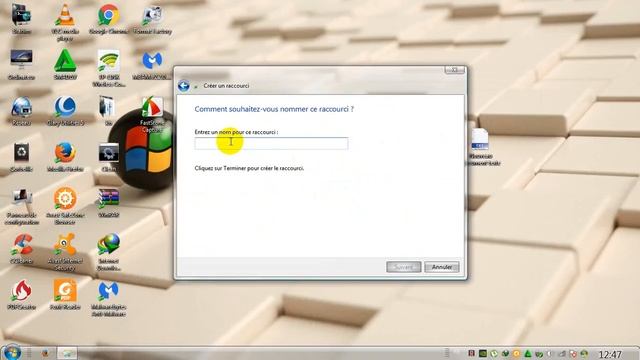
Task: Click the blue back arrow in the shortcut wizard
Action: [x=184, y=86]
